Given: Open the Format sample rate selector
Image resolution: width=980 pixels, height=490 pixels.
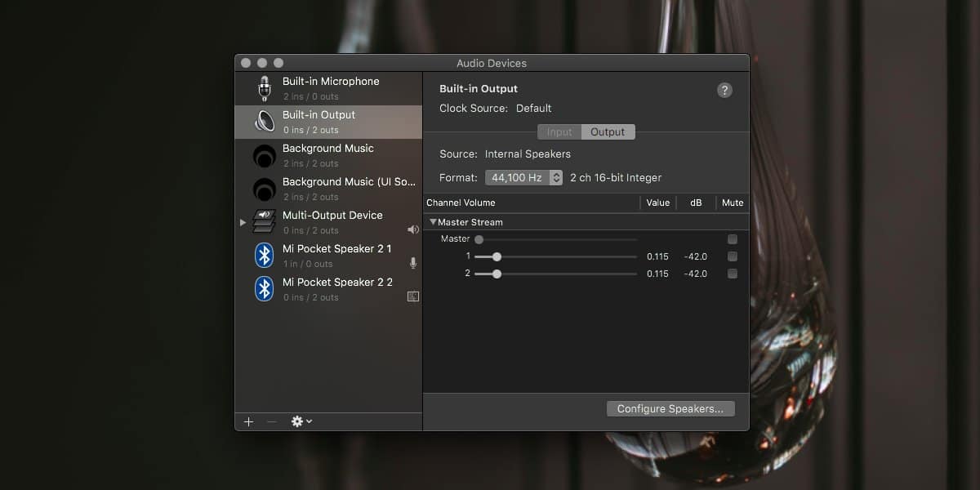Looking at the screenshot, I should (x=523, y=177).
